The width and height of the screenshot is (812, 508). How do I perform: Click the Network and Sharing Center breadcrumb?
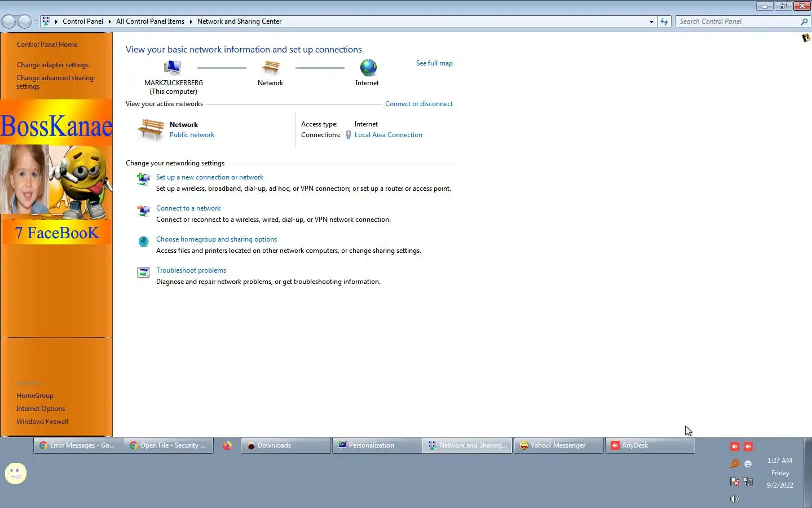tap(239, 21)
